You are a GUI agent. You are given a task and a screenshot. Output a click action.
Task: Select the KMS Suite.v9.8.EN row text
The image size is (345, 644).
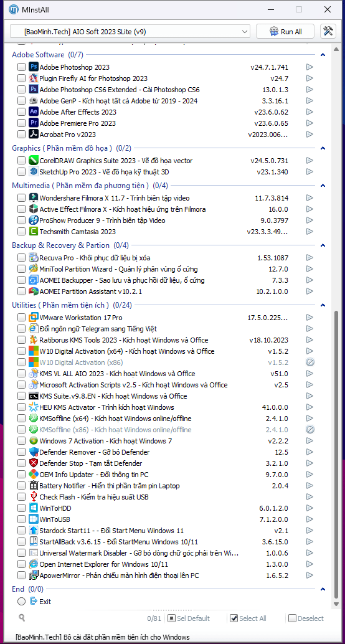click(113, 396)
